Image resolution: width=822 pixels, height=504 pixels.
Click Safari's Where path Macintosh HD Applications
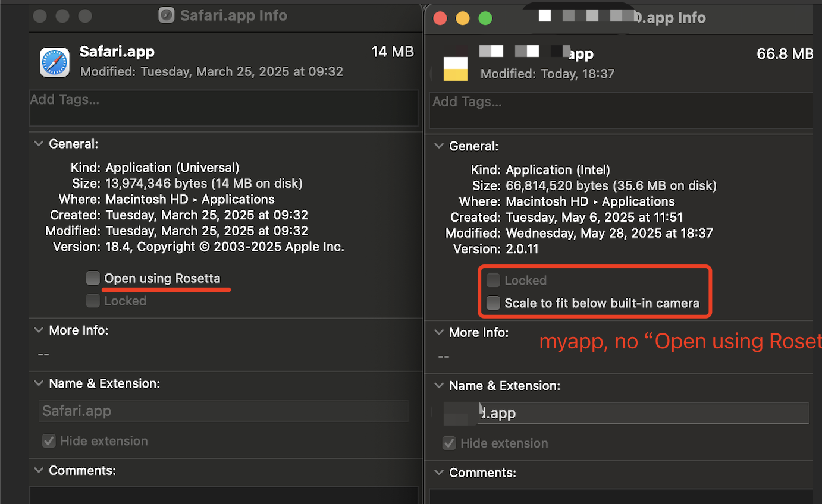[190, 199]
